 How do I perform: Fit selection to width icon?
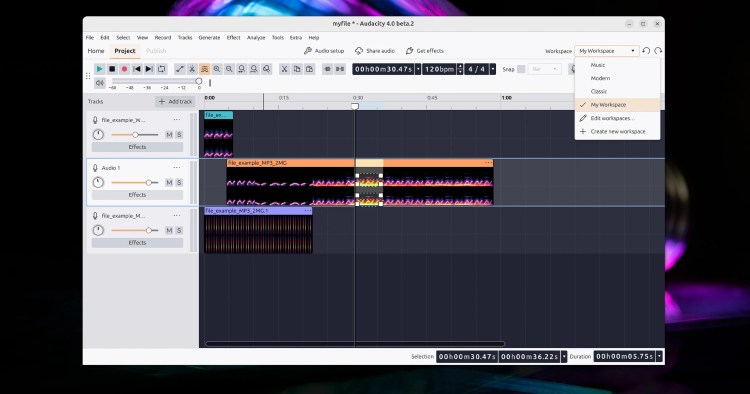[x=242, y=69]
